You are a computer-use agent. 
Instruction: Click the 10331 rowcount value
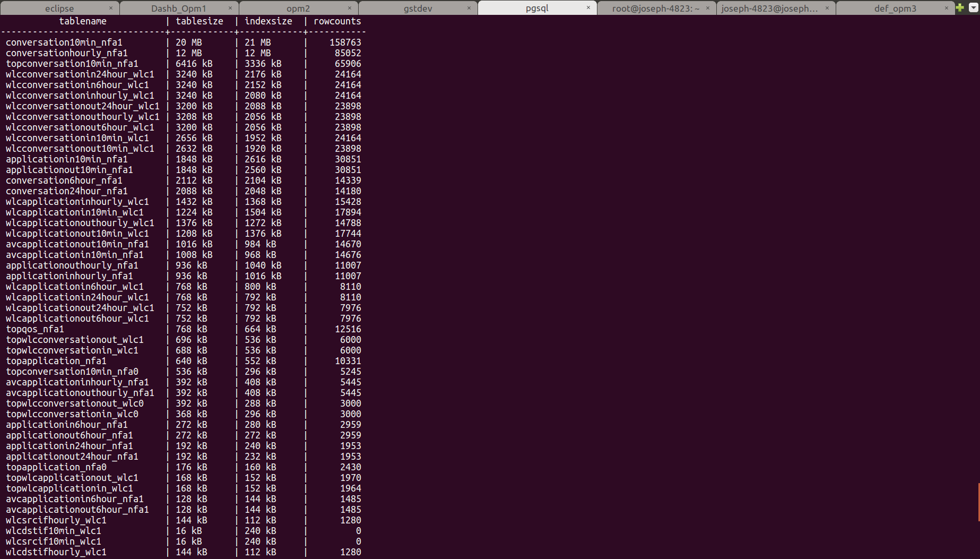(x=348, y=361)
